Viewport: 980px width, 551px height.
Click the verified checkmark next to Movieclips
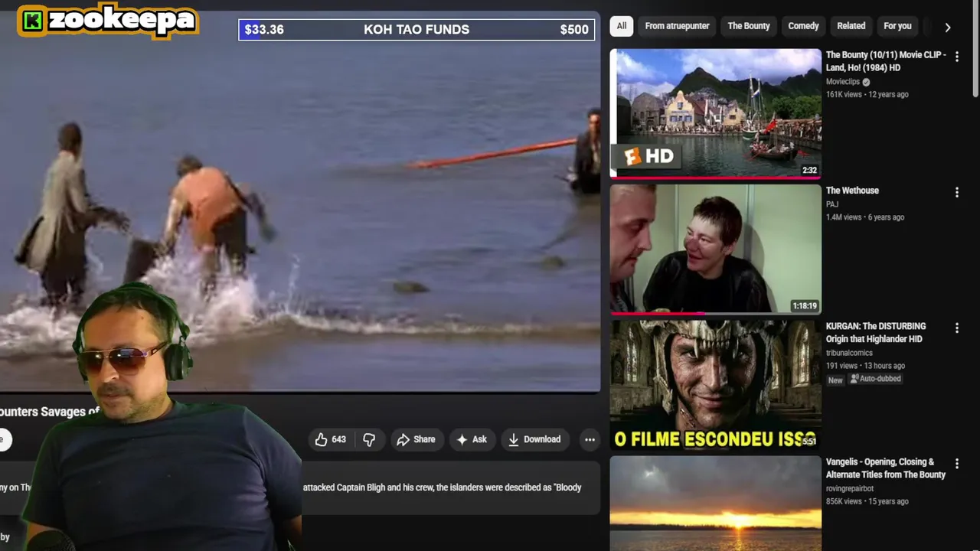click(x=866, y=82)
